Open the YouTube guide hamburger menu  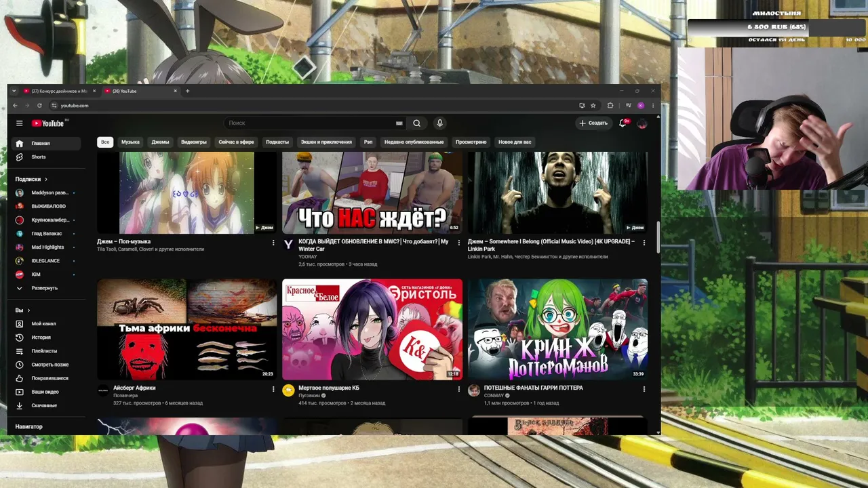click(20, 123)
